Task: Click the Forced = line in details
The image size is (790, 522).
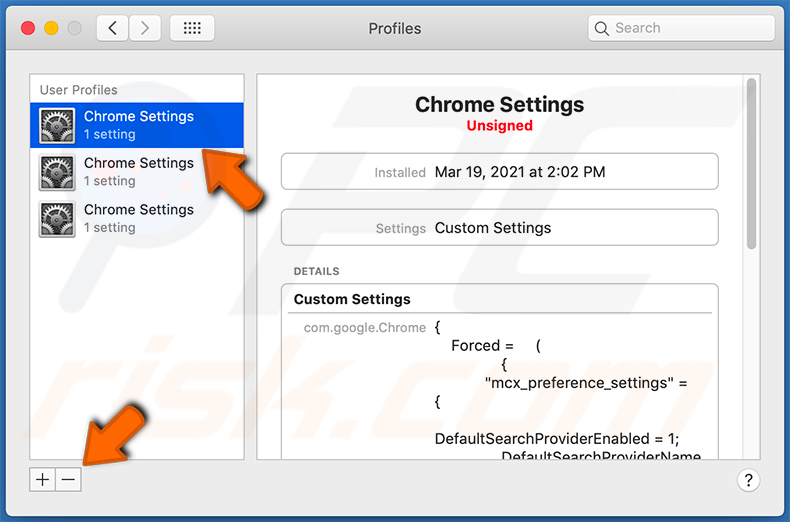Action: tap(496, 346)
